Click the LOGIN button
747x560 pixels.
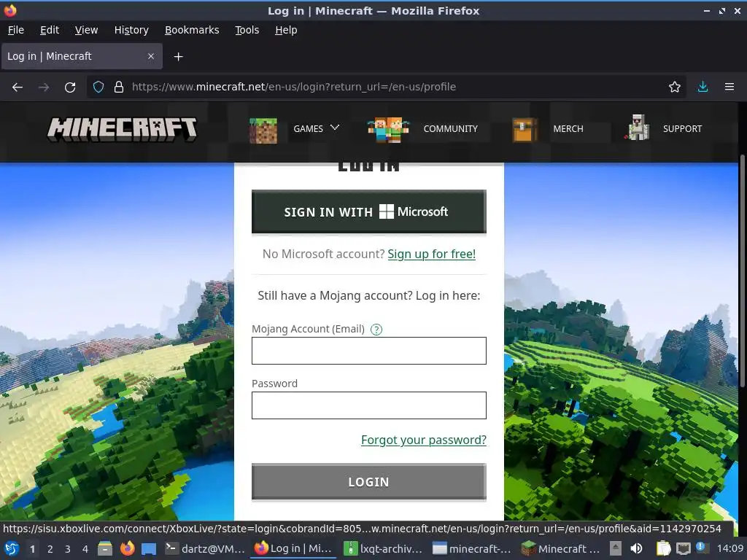(x=368, y=482)
